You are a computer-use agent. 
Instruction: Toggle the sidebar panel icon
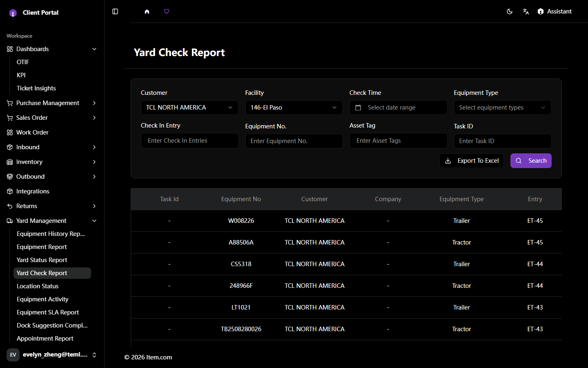coord(115,11)
